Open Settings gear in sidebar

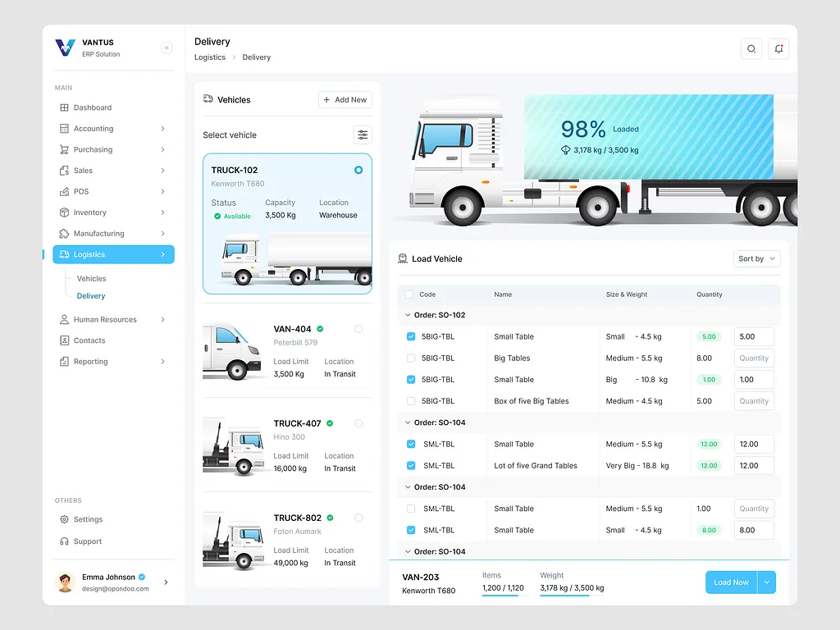(x=65, y=519)
